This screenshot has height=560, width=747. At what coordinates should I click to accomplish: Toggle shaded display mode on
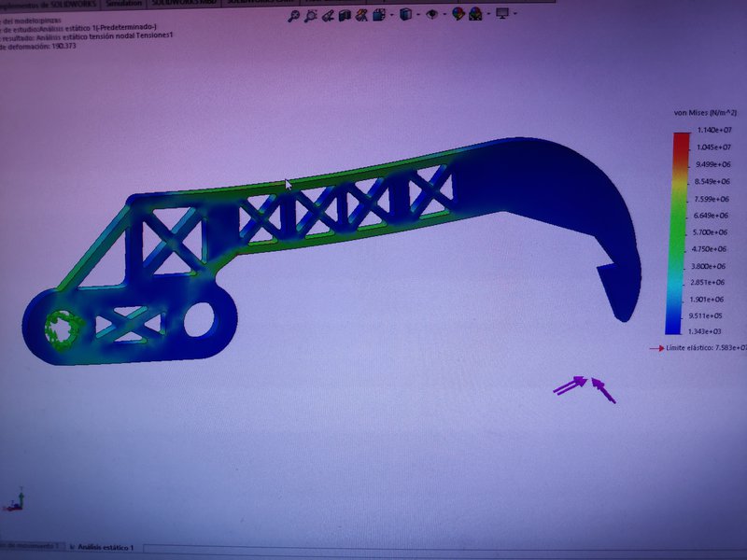[377, 14]
